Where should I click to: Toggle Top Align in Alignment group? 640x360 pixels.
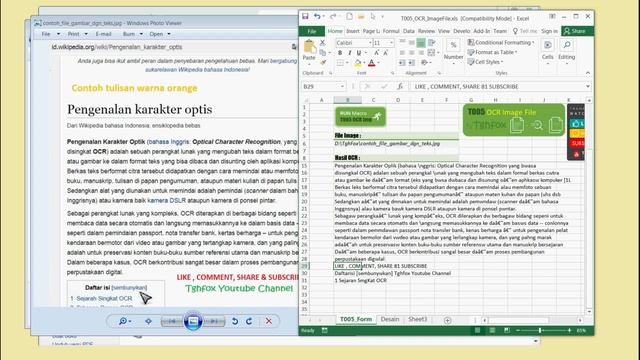[x=402, y=42]
